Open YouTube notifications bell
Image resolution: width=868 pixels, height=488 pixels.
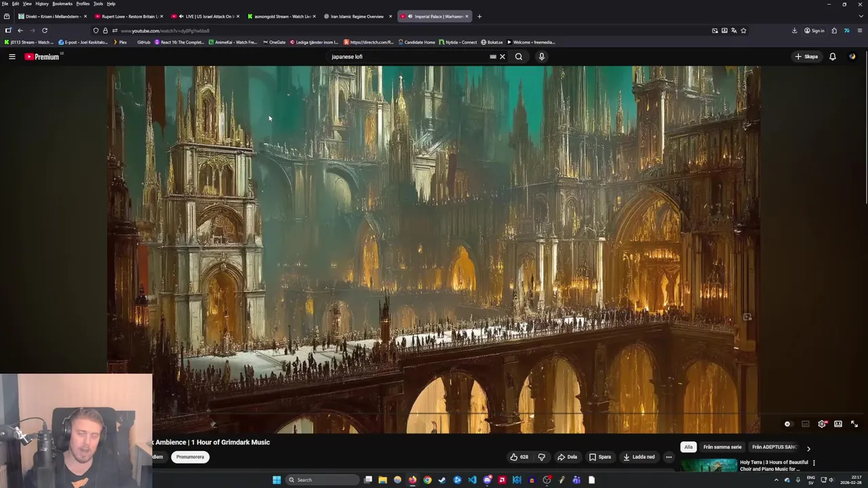coord(833,57)
